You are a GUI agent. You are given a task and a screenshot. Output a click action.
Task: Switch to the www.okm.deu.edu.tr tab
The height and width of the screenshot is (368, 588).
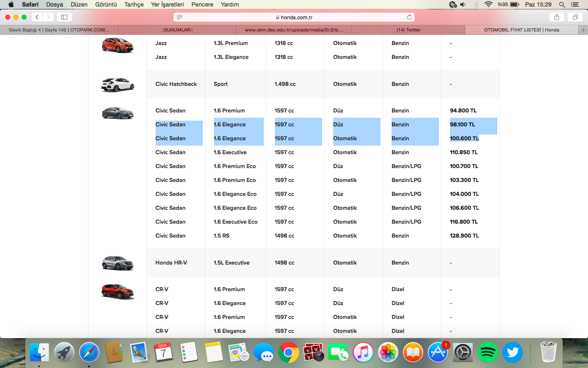[x=294, y=30]
